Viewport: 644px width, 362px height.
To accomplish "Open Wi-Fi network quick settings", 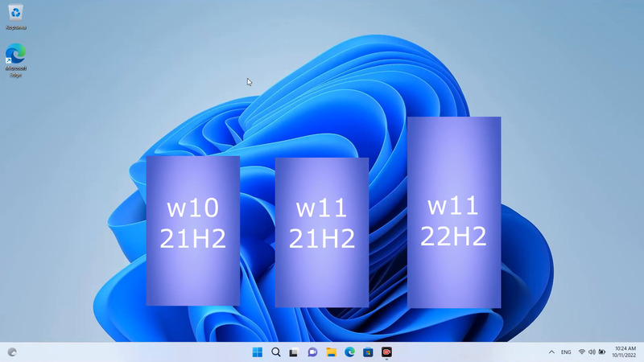I will [x=581, y=352].
